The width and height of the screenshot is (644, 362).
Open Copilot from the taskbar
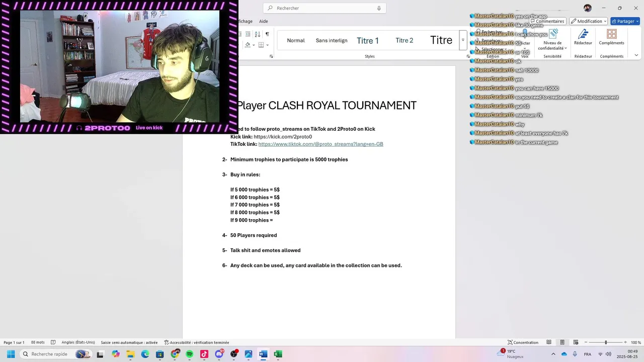coord(116,354)
